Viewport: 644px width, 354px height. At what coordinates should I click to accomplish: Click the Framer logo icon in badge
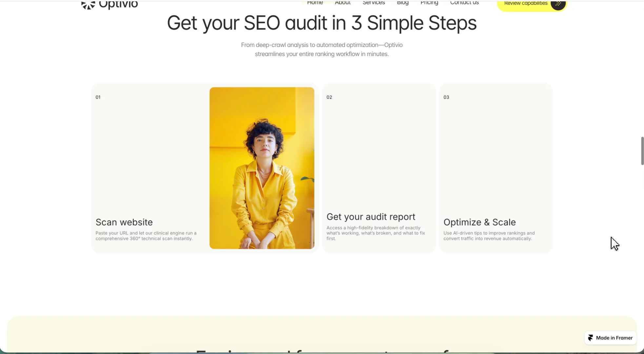click(591, 338)
